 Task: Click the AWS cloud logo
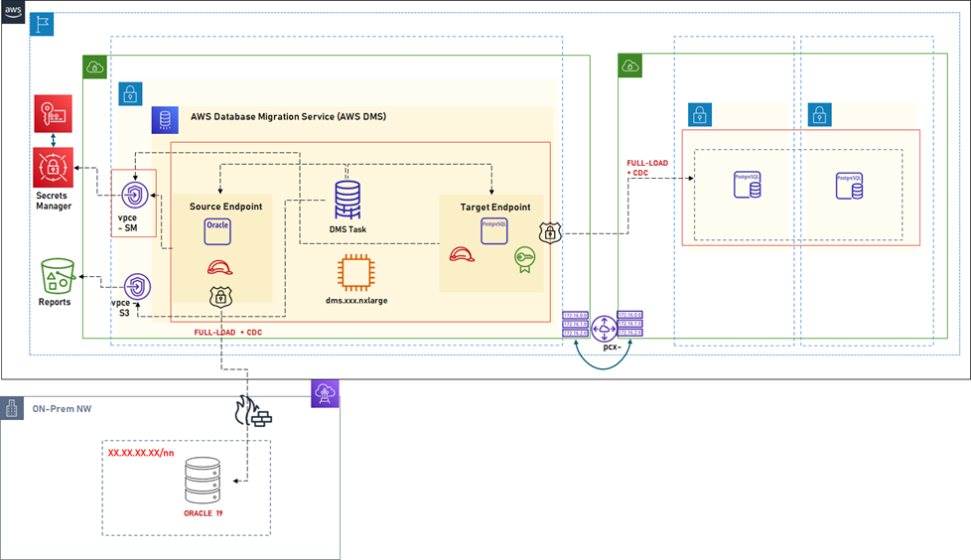(x=13, y=13)
